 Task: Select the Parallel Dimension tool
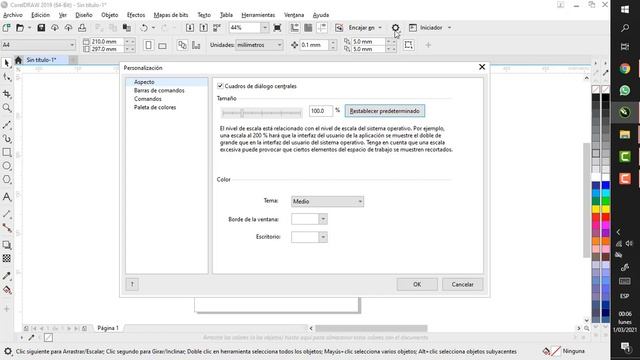coord(7,214)
